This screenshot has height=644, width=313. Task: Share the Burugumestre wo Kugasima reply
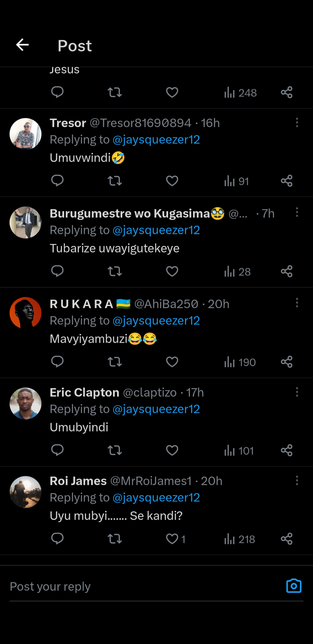coord(287,271)
